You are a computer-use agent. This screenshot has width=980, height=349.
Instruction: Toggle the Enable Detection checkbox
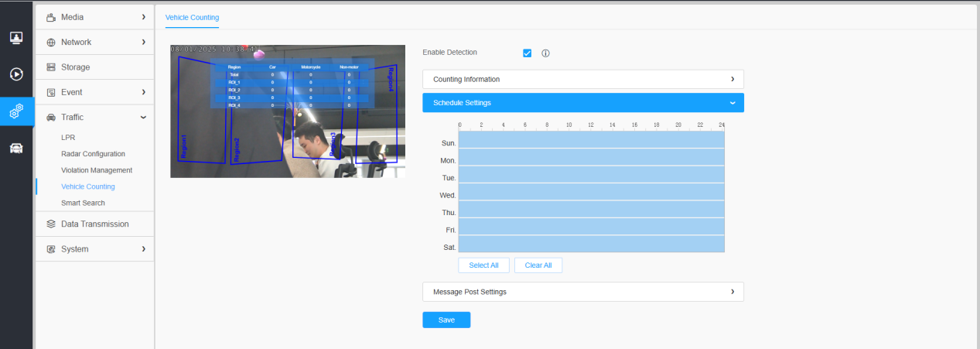coord(528,53)
